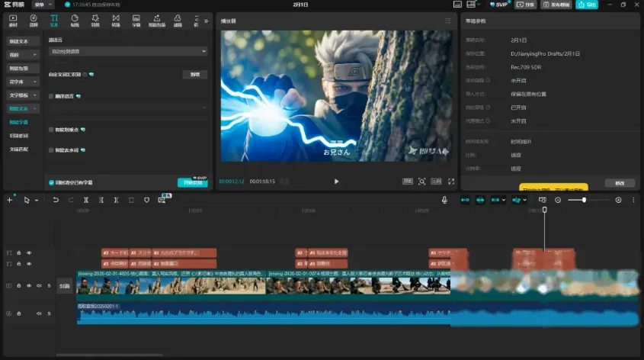This screenshot has width=644, height=360.
Task: Open the Media (素材) tab icon
Action: [x=13, y=21]
